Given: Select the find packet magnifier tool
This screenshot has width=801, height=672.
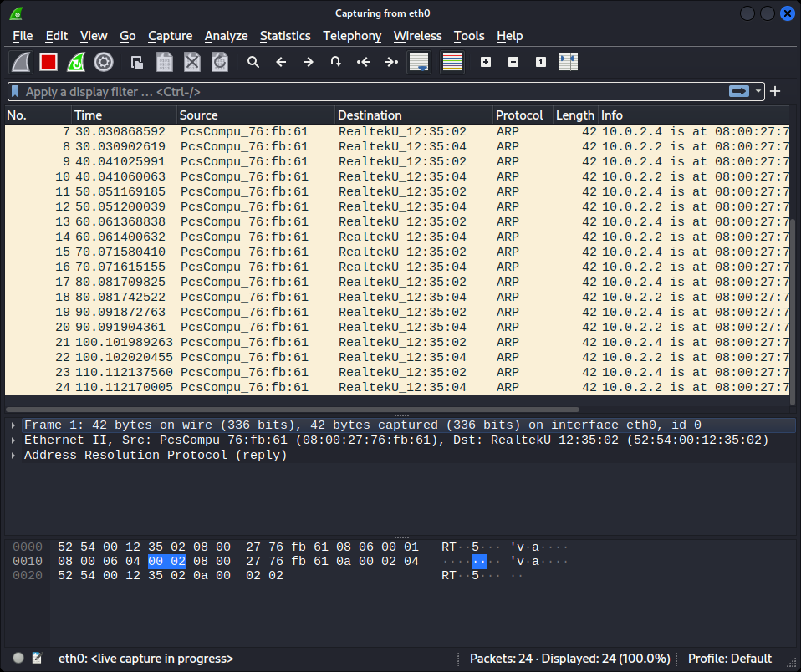Looking at the screenshot, I should tap(253, 61).
